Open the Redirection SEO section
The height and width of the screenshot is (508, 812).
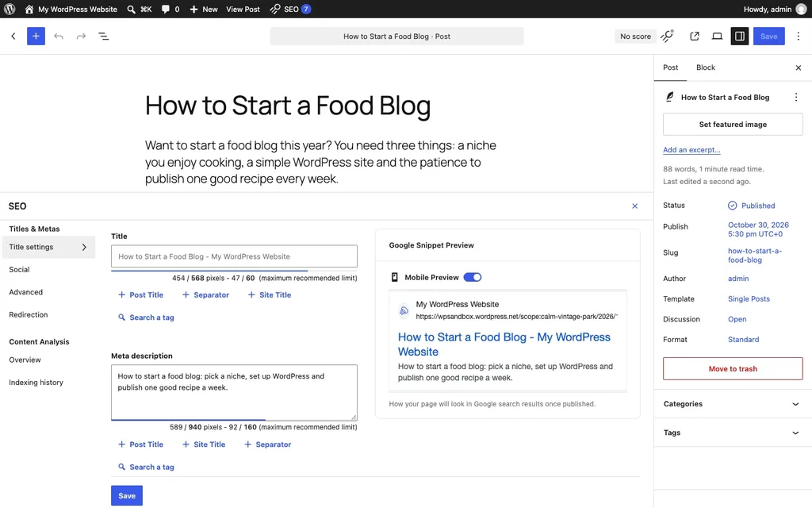click(29, 314)
